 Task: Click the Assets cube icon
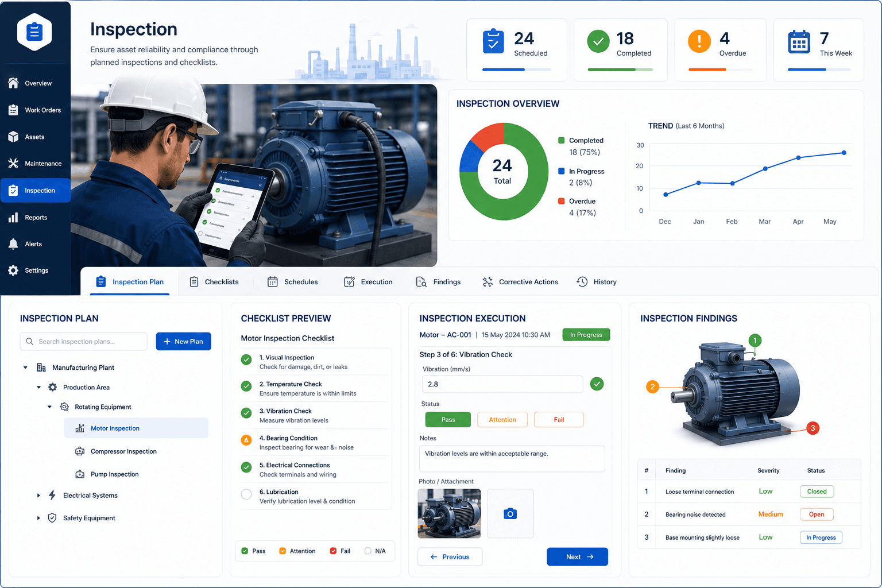coord(13,137)
